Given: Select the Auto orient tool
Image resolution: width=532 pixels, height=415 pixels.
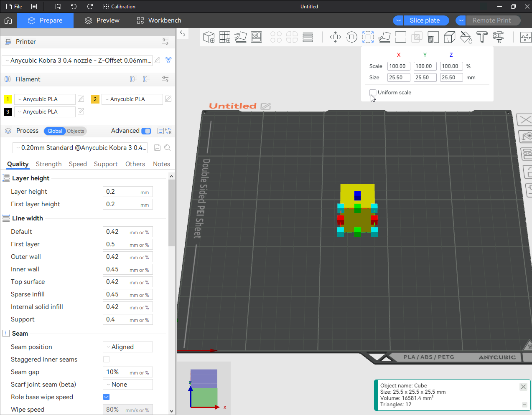Looking at the screenshot, I should tap(240, 37).
